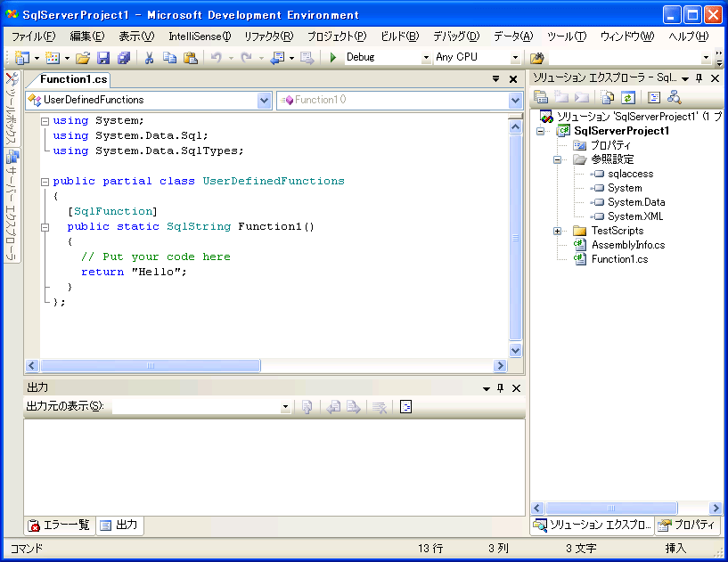Open the ビルド(B) menu

400,37
